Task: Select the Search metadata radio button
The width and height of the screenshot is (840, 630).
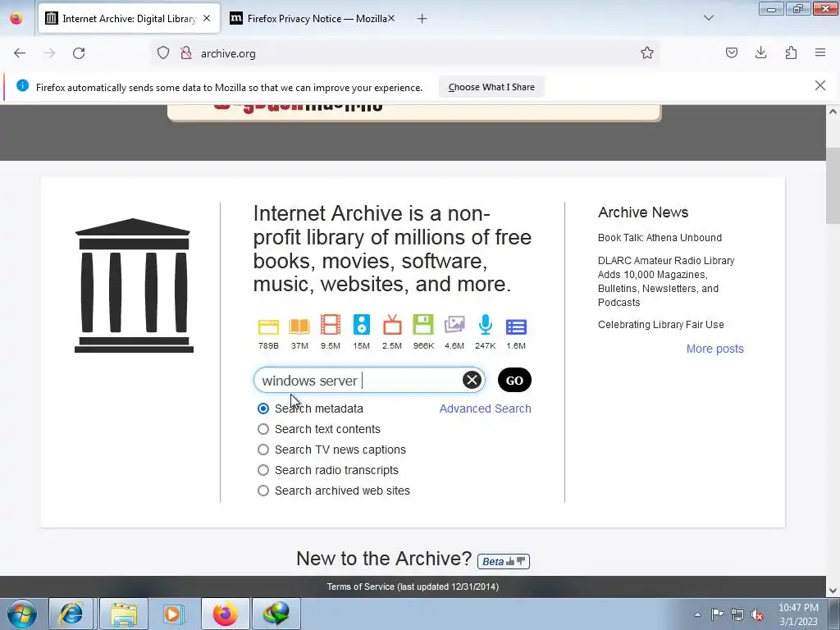Action: 263,409
